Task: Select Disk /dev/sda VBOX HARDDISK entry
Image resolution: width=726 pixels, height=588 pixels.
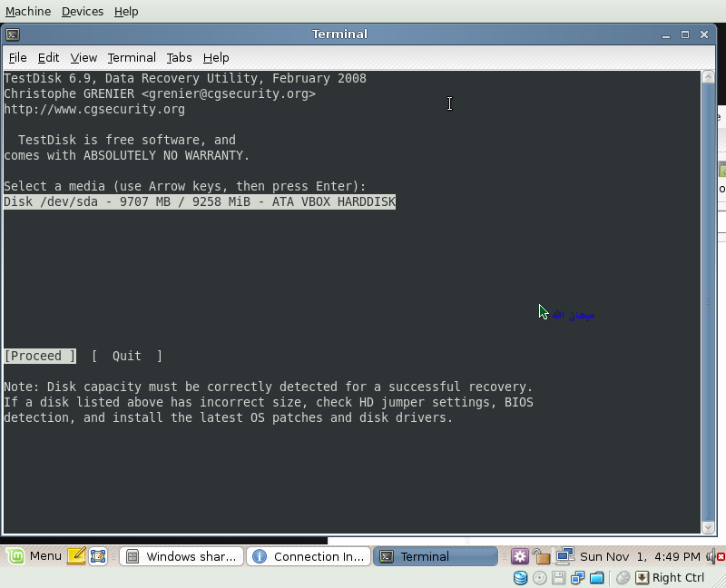Action: 200,201
